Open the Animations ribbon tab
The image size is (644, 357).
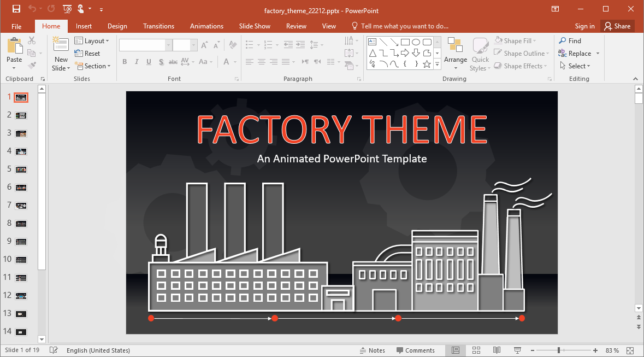206,26
